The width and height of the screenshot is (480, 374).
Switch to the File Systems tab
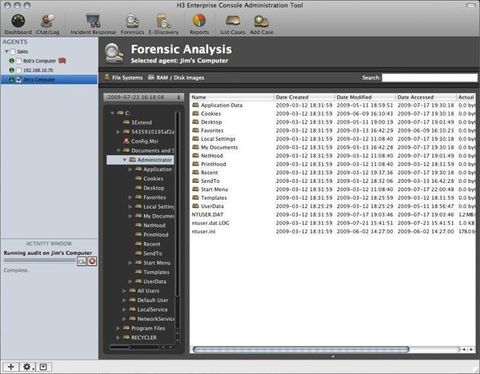pyautogui.click(x=123, y=78)
